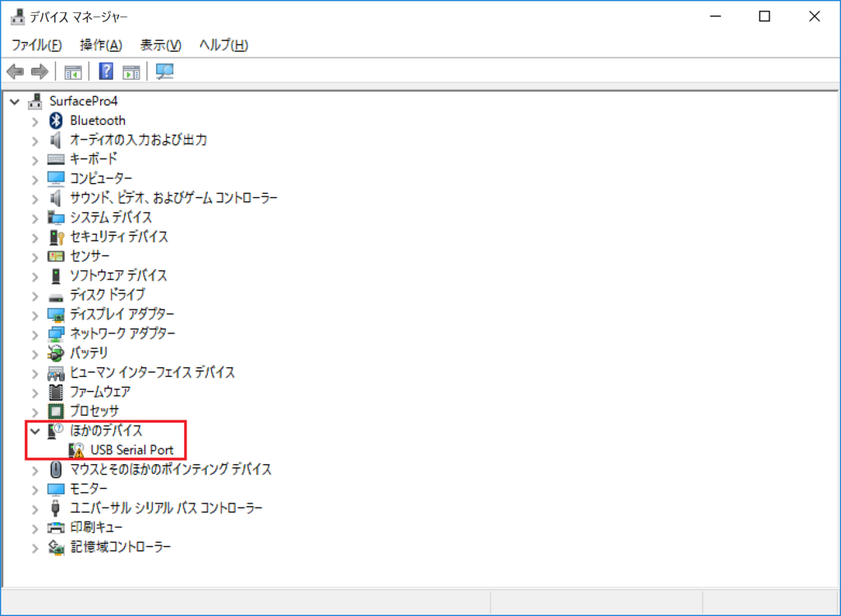Click the ソフトウェア デバイス icon
This screenshot has width=841, height=616.
point(56,276)
